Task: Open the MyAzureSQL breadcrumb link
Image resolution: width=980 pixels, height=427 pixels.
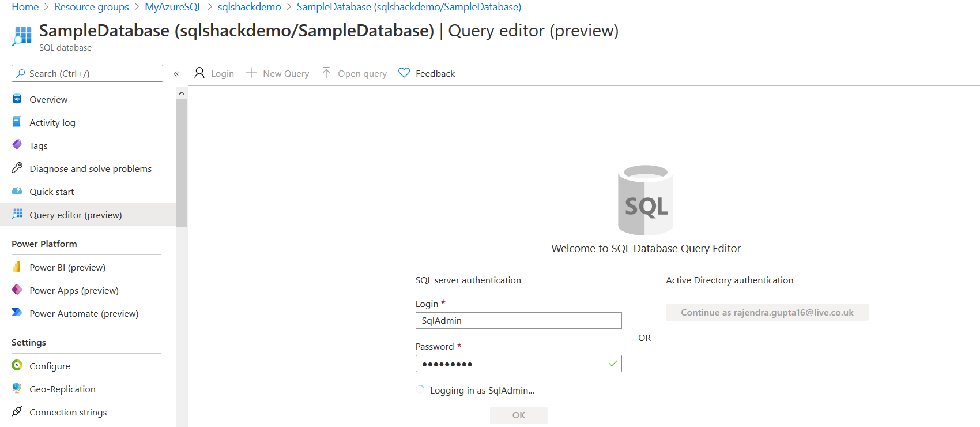Action: [173, 7]
